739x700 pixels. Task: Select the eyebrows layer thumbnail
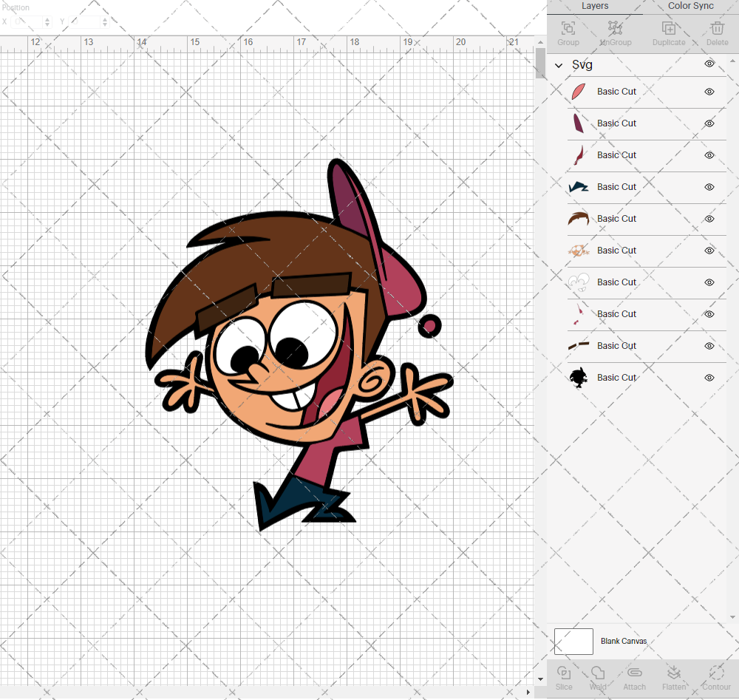click(579, 346)
